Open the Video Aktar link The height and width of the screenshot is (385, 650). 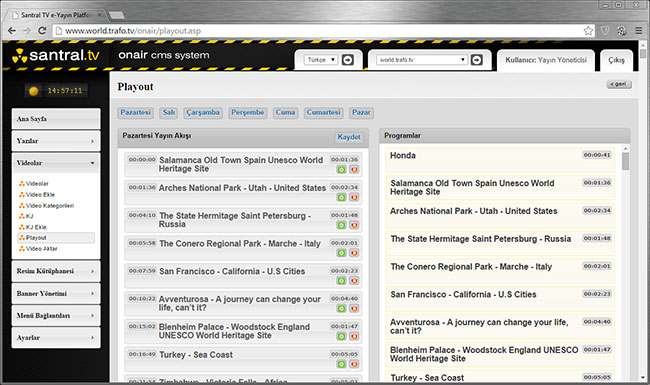pyautogui.click(x=38, y=249)
